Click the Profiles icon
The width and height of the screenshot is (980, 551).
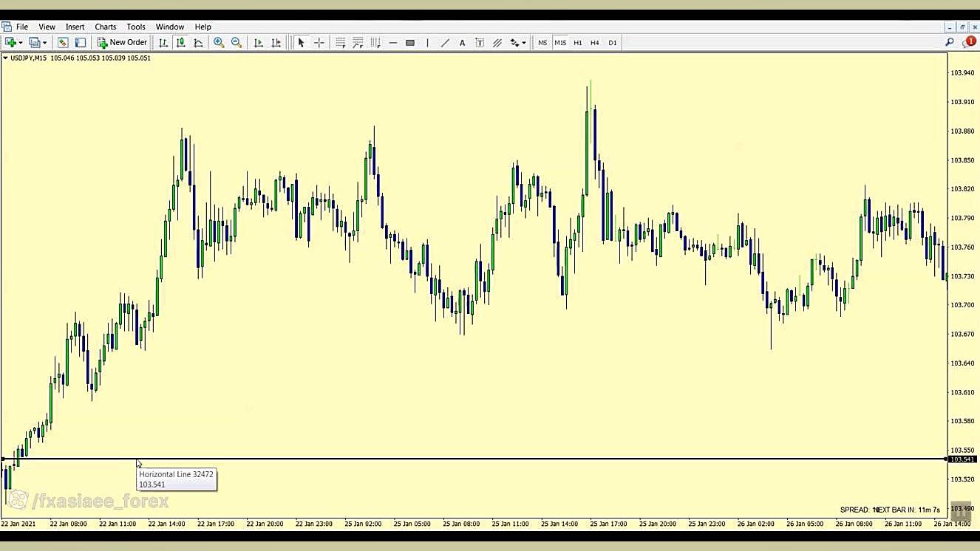tap(34, 43)
